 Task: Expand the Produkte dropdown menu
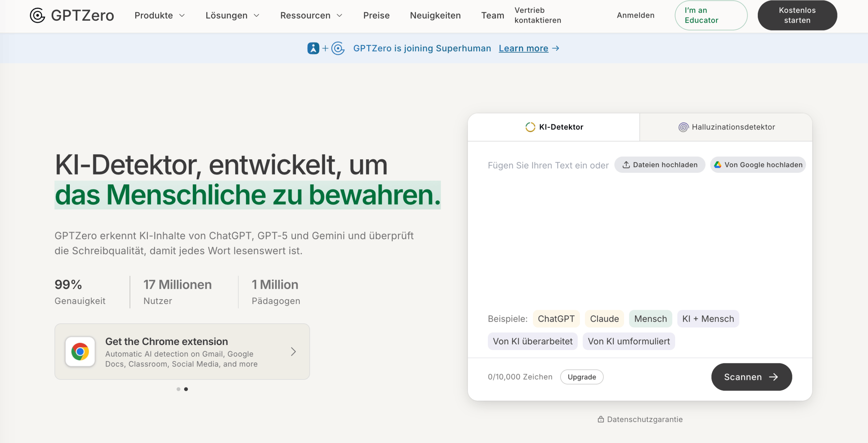[160, 15]
